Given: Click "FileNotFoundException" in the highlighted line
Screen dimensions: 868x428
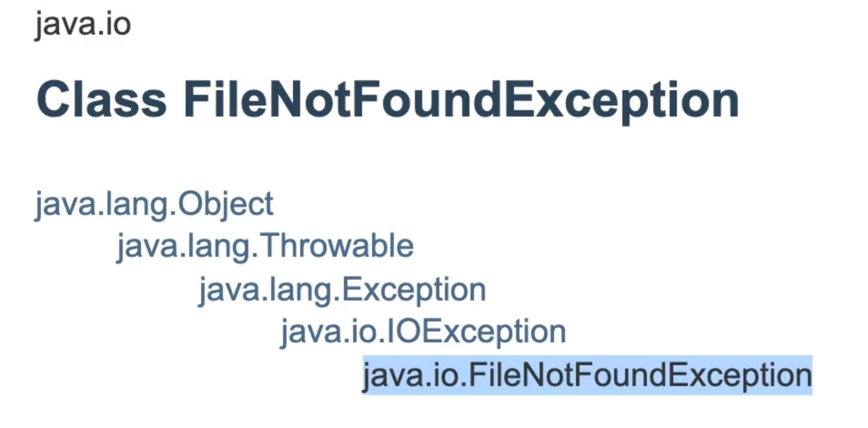Looking at the screenshot, I should pos(640,375).
